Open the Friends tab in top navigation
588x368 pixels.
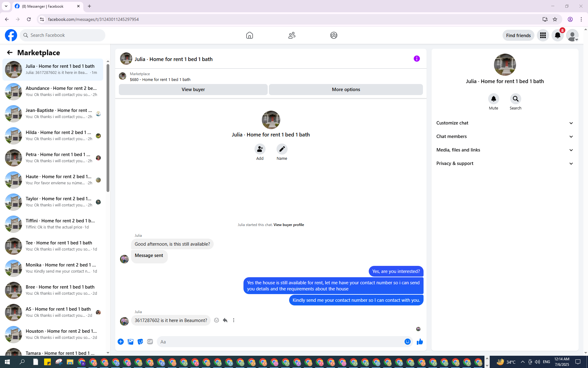point(292,35)
